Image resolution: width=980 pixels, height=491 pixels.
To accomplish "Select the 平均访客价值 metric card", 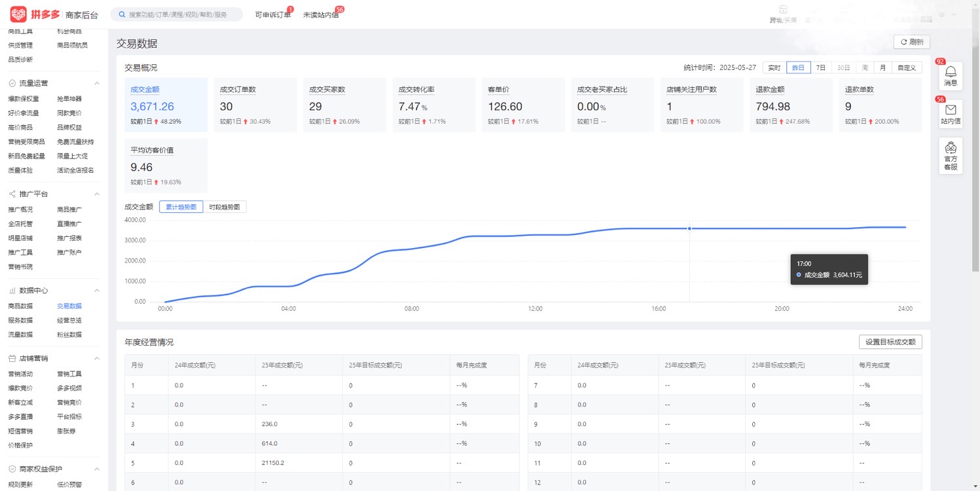I will (x=166, y=165).
